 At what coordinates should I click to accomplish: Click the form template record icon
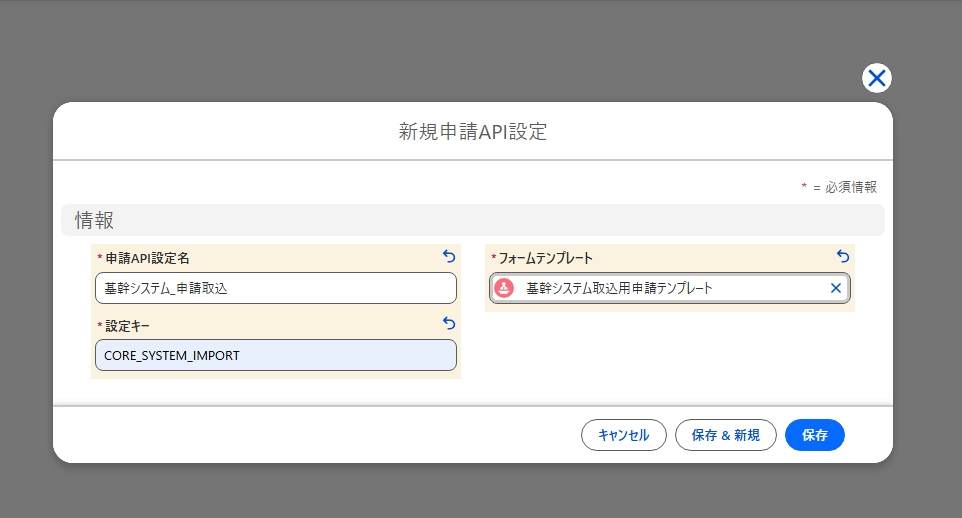(504, 288)
